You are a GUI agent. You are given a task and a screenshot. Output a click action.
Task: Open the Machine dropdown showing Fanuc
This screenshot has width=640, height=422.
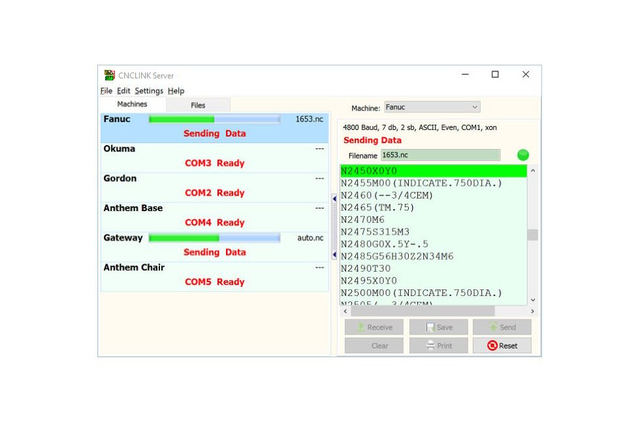pos(432,107)
